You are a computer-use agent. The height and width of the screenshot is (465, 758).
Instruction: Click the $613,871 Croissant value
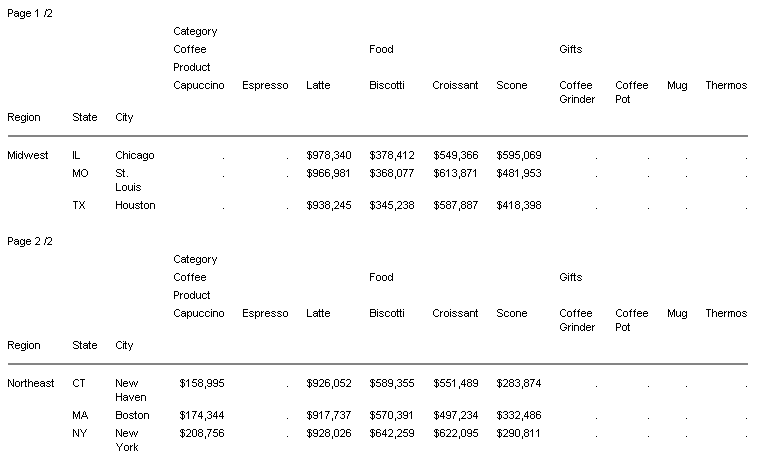[456, 173]
